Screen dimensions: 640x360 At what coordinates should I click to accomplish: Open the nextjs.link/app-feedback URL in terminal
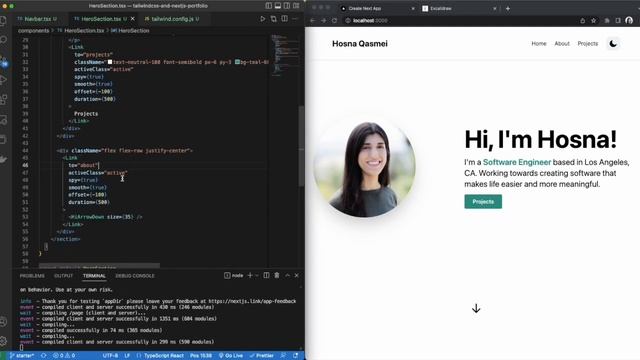(252, 301)
